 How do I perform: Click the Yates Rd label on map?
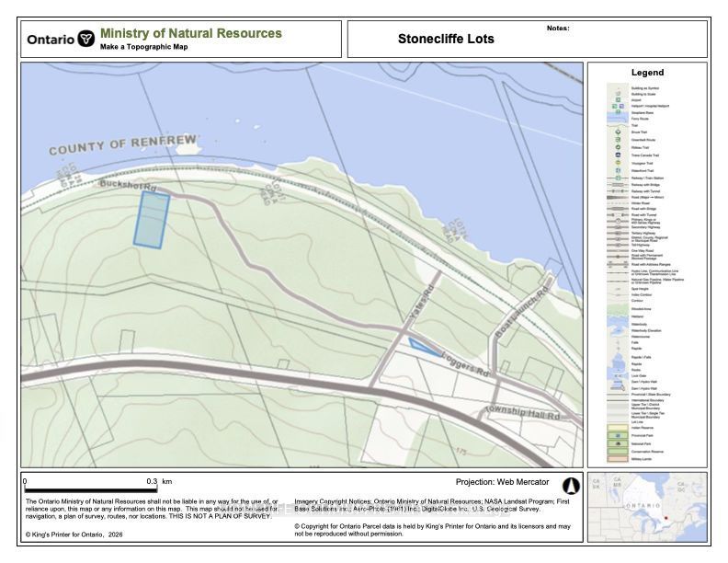[x=422, y=303]
